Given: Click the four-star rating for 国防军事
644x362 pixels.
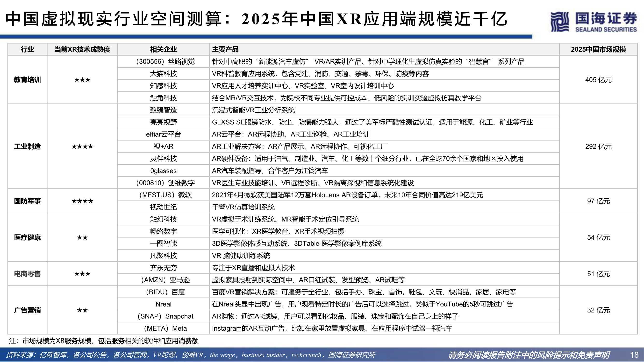Looking at the screenshot, I should [x=82, y=201].
